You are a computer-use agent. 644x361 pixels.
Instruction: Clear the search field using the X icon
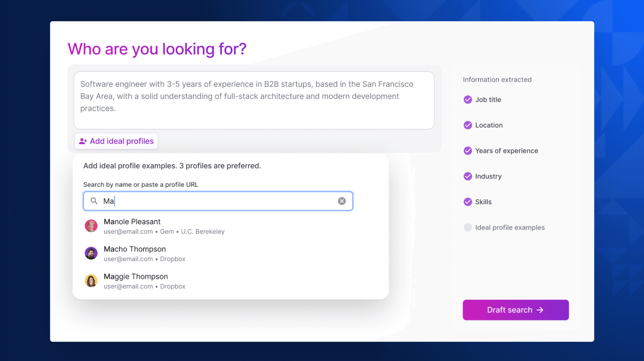pyautogui.click(x=342, y=201)
